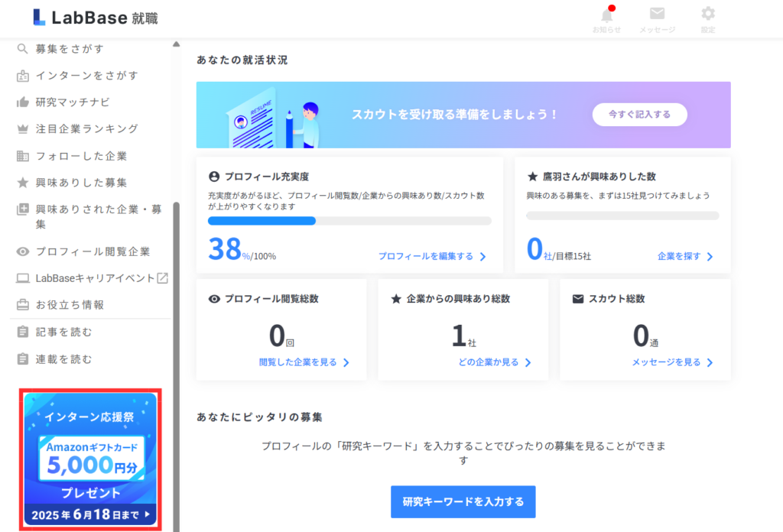Click the chevron after 企業を探す

710,257
